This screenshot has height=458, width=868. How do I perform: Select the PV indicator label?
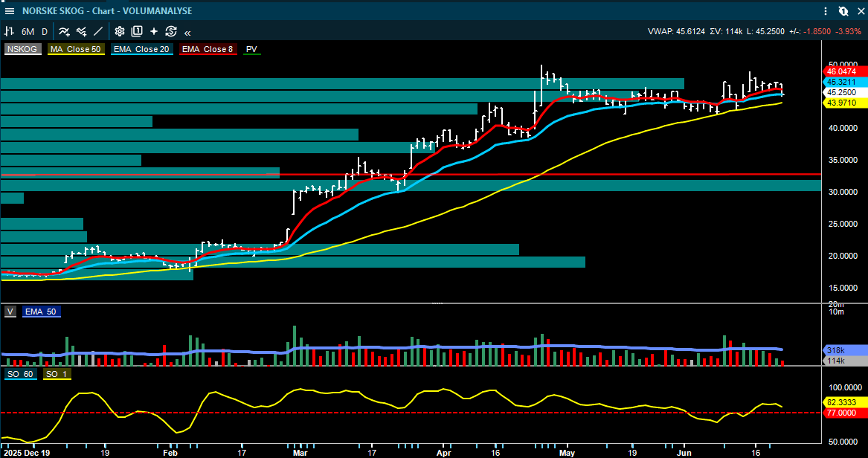tap(251, 49)
